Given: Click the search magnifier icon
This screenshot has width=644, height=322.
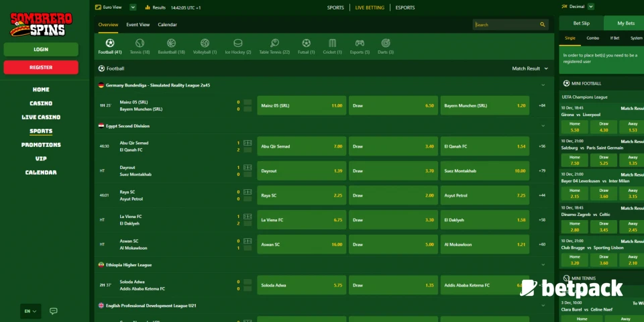Looking at the screenshot, I should 543,25.
